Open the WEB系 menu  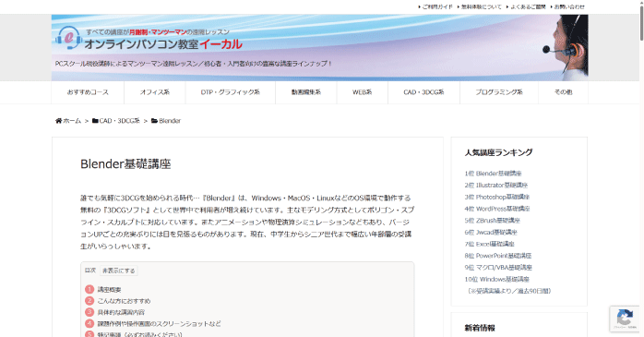click(x=363, y=92)
